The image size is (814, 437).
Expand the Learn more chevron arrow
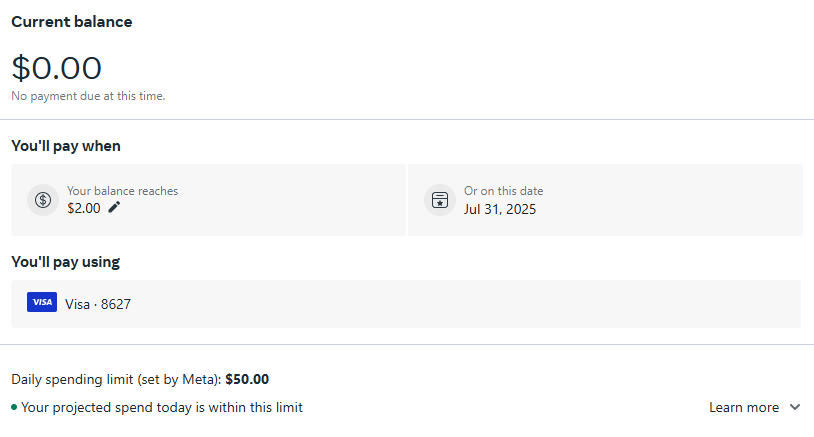coord(795,407)
